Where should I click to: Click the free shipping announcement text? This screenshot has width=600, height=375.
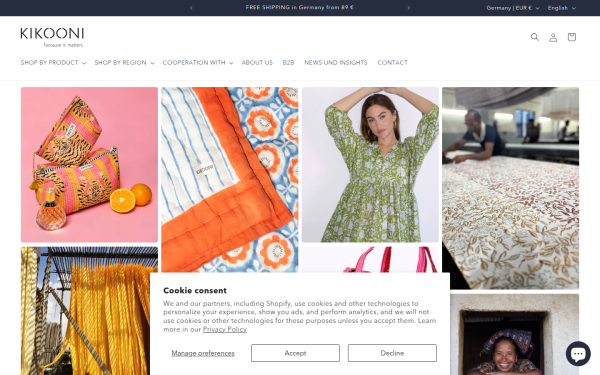tap(300, 7)
